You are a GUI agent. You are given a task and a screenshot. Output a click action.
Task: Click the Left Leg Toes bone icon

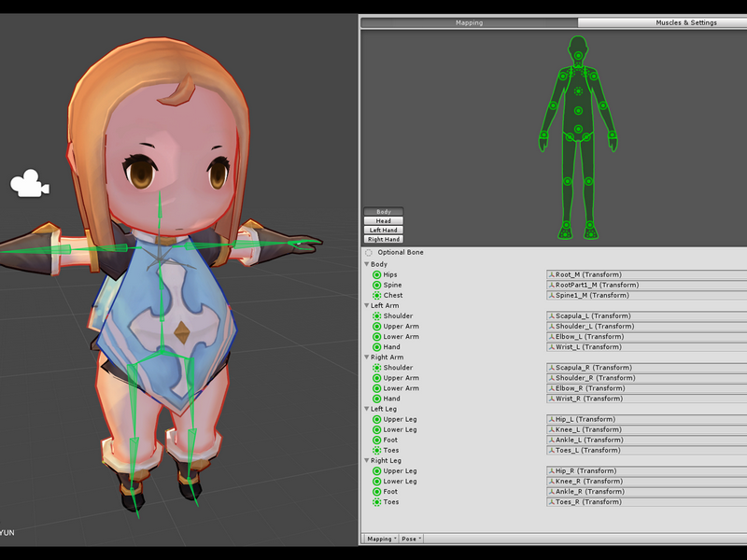376,451
